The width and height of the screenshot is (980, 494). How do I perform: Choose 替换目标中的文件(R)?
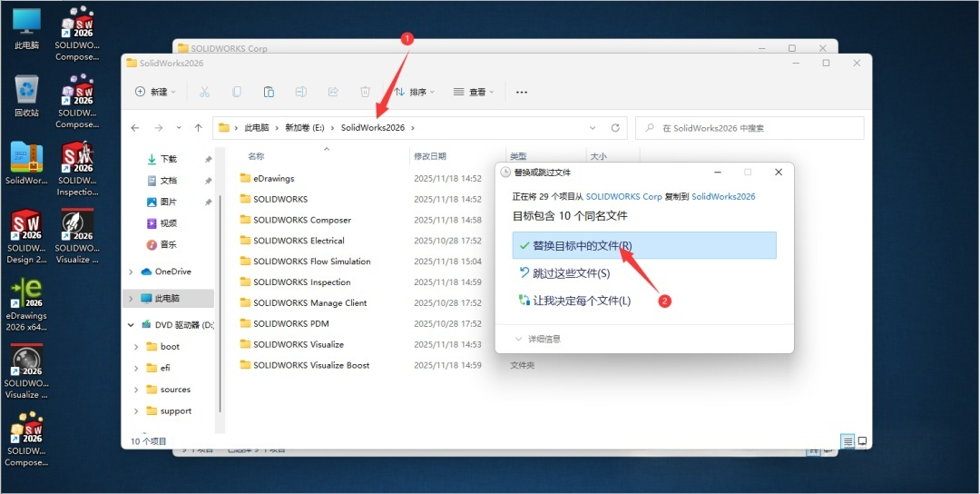(x=644, y=246)
